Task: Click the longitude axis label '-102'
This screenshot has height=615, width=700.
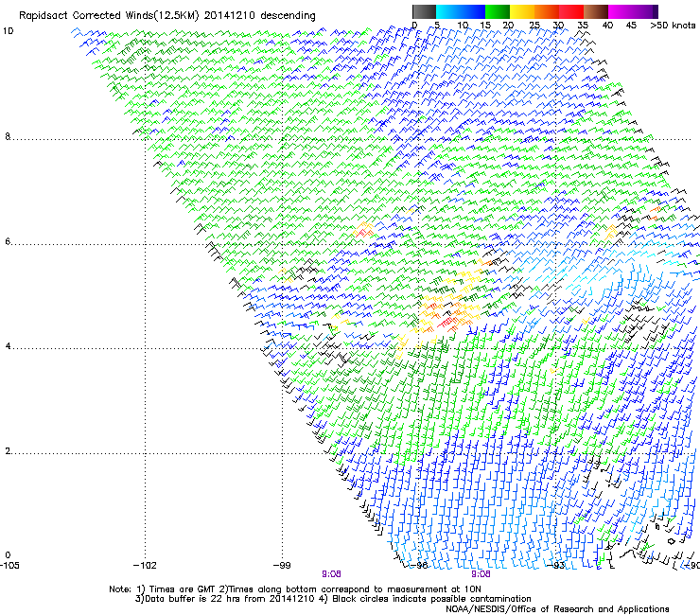Action: (145, 565)
